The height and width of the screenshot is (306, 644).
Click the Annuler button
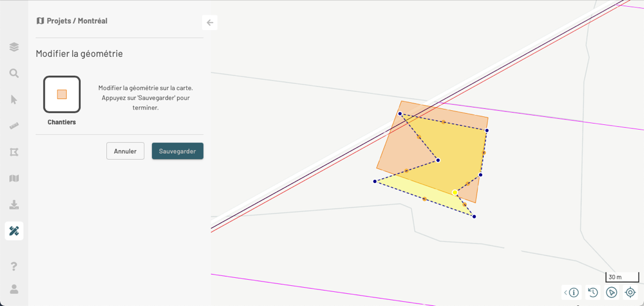(x=125, y=151)
